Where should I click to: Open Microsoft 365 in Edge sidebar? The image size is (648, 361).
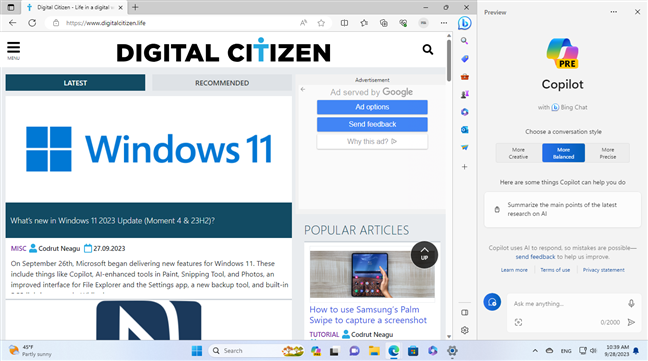point(465,112)
